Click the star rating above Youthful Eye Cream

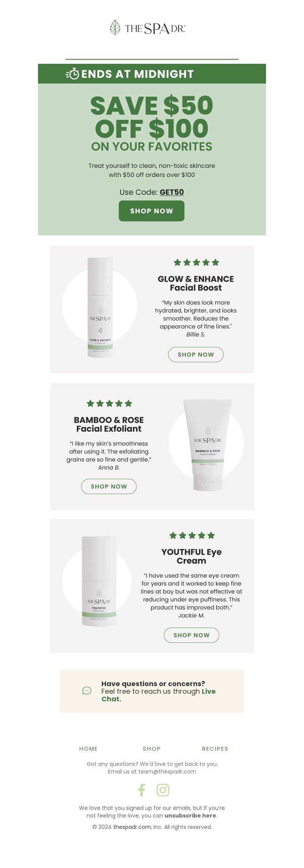point(192,535)
